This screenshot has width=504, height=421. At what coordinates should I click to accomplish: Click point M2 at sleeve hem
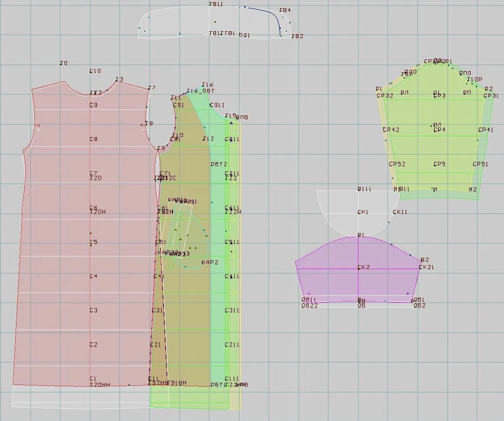coord(473,190)
